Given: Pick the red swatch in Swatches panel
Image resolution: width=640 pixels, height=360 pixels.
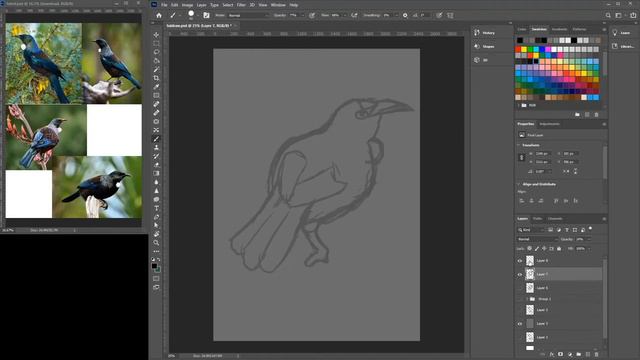Looking at the screenshot, I should pyautogui.click(x=518, y=49).
